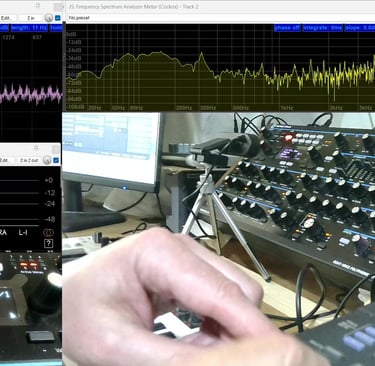Select the 'L-I' loudness mode label
Viewport: 375px width, 366px height.
[x=23, y=232]
